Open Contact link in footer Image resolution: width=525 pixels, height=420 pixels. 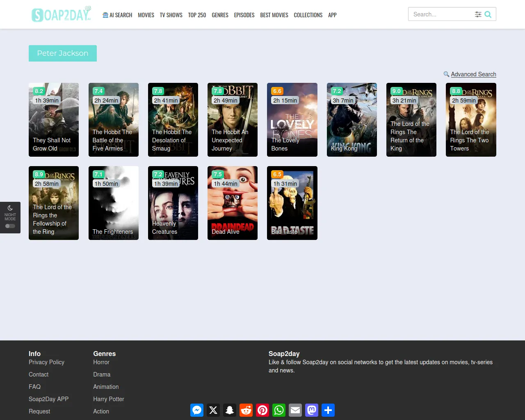pos(39,374)
